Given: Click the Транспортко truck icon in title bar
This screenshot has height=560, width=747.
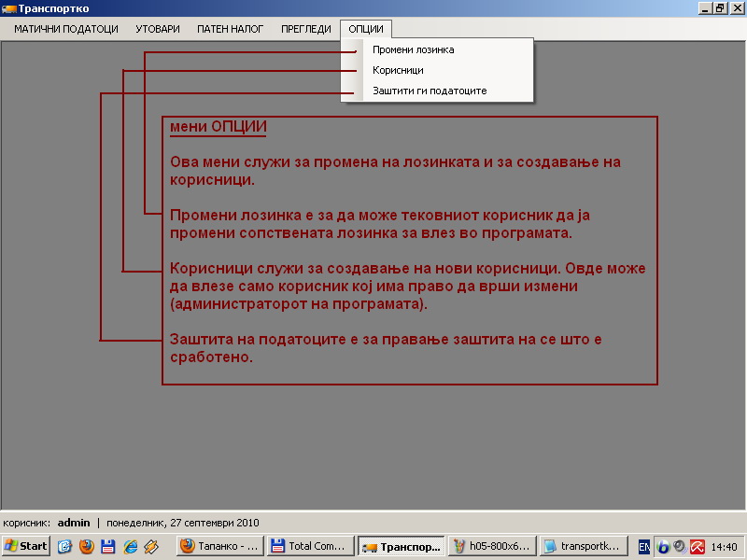Looking at the screenshot, I should tap(9, 8).
